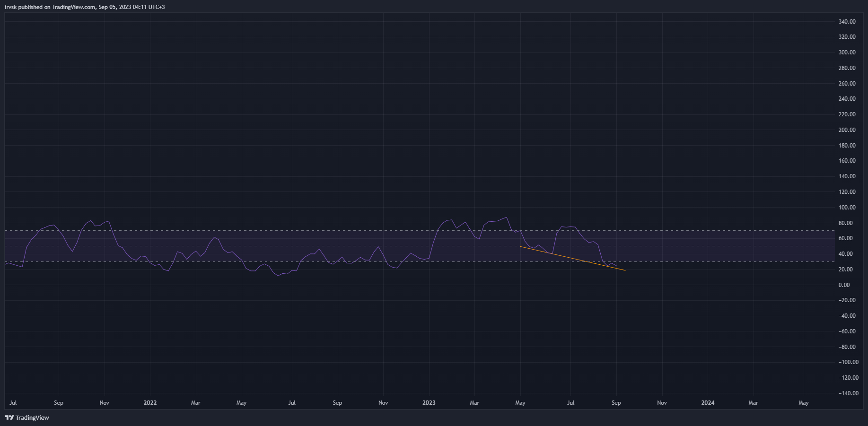
Task: Click the 60.00 scale label
Action: [845, 238]
